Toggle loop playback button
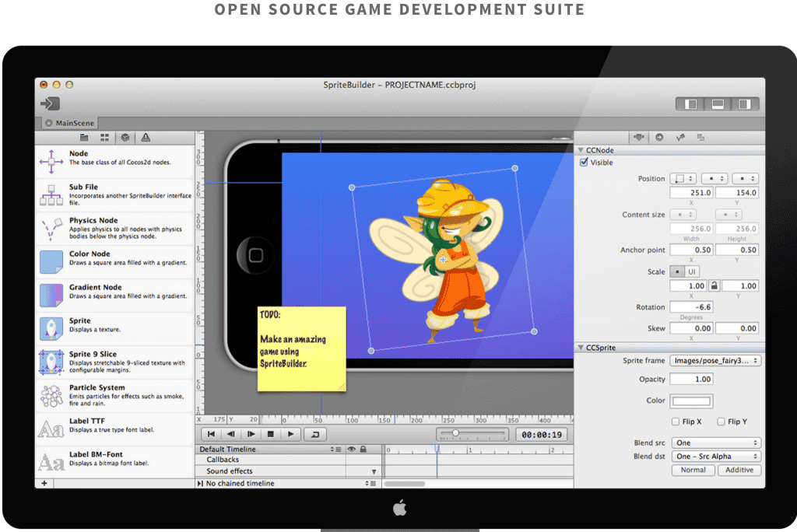 click(315, 435)
